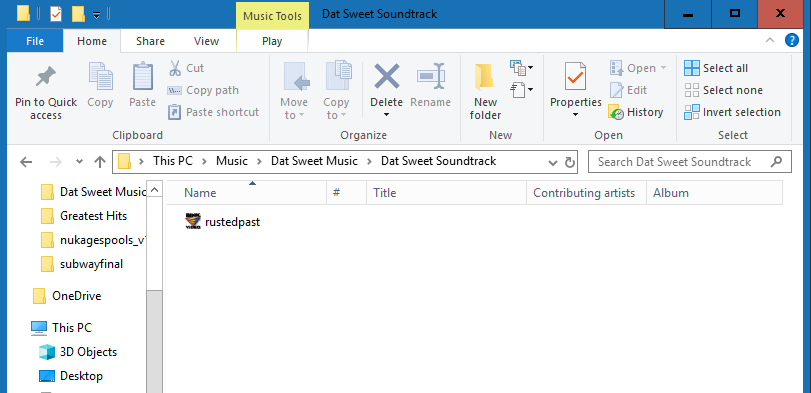
Task: Click navigation pane scroll up arrow
Action: click(155, 189)
